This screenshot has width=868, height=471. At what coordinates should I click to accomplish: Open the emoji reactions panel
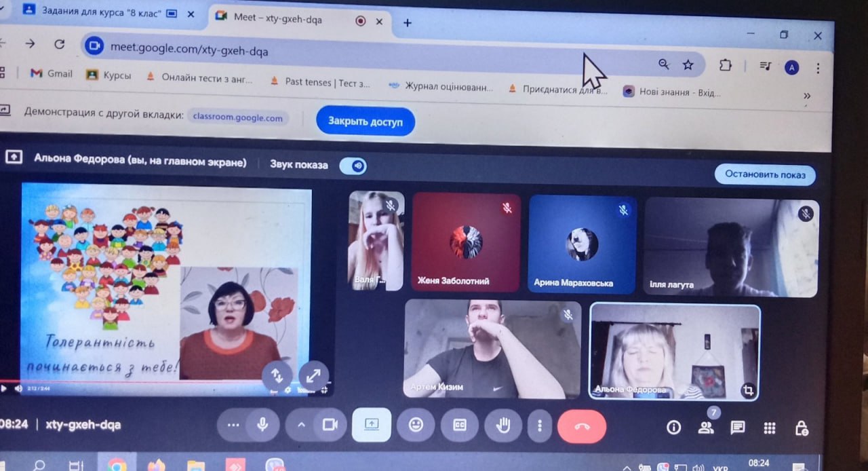[416, 425]
